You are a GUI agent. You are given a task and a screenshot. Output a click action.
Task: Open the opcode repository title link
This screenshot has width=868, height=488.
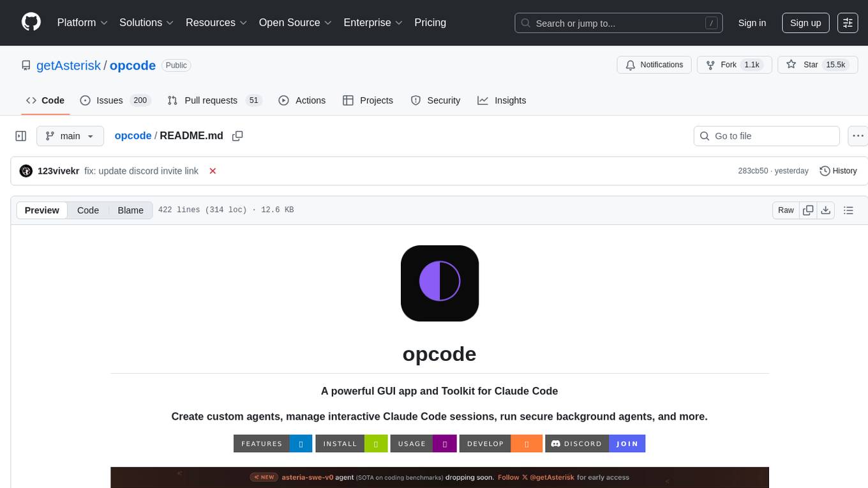[x=133, y=65]
